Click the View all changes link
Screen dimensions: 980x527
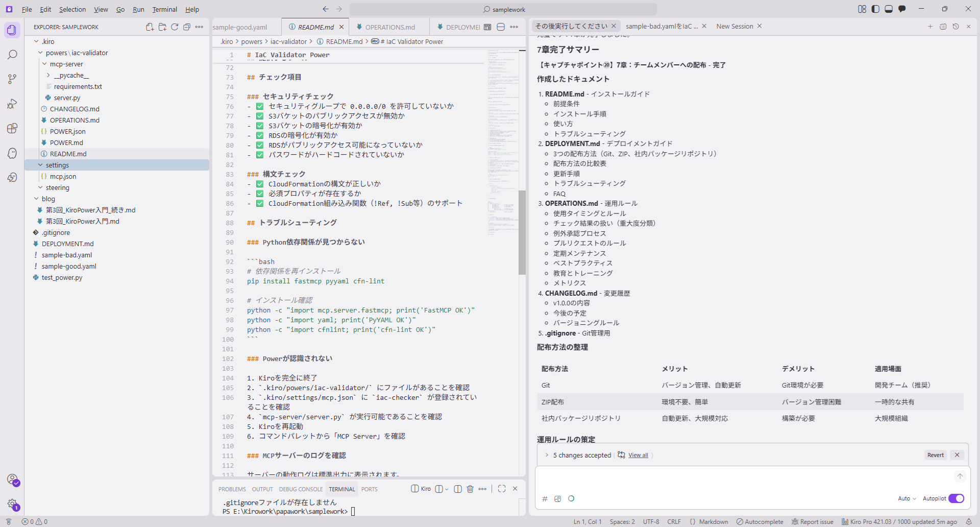(639, 454)
